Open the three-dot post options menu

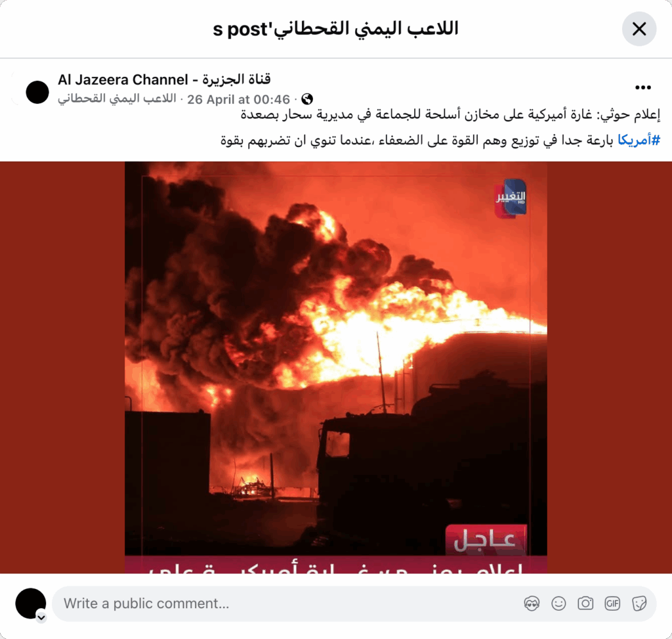[x=643, y=87]
